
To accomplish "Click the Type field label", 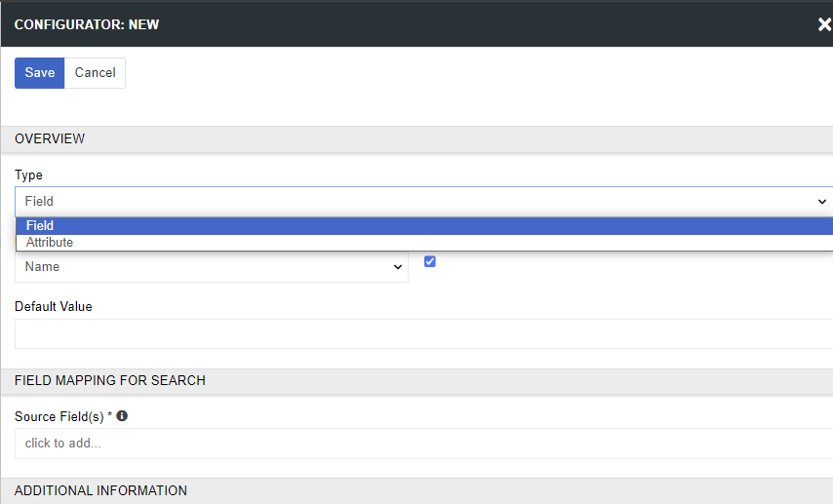I will click(29, 175).
